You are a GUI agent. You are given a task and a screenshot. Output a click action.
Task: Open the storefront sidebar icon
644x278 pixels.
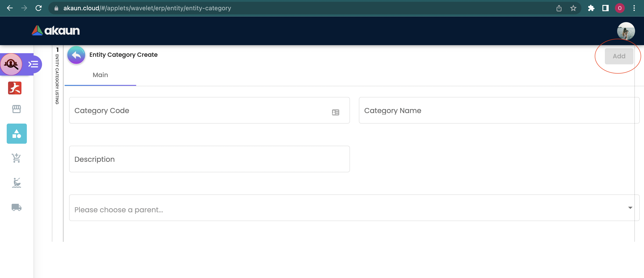click(17, 109)
